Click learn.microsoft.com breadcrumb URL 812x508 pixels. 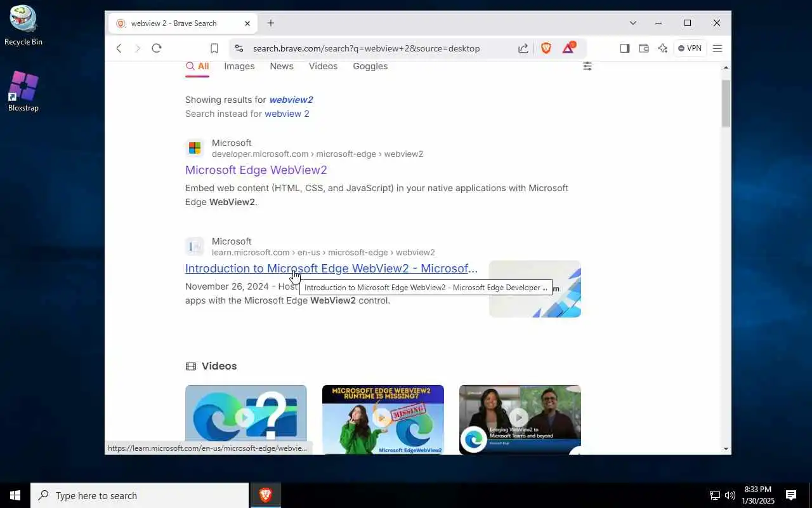point(324,253)
